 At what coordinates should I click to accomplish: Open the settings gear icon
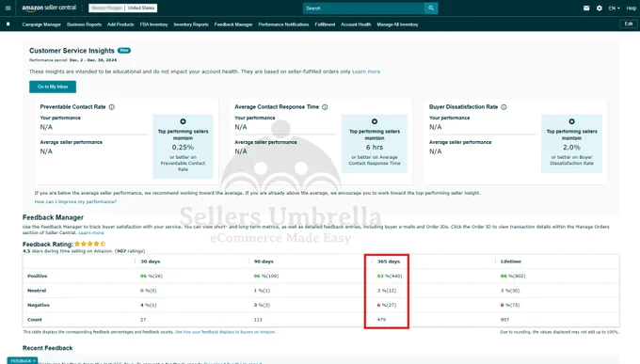[x=600, y=8]
